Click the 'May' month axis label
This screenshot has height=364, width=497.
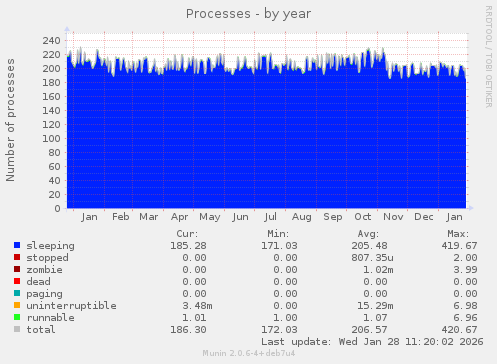coord(210,217)
